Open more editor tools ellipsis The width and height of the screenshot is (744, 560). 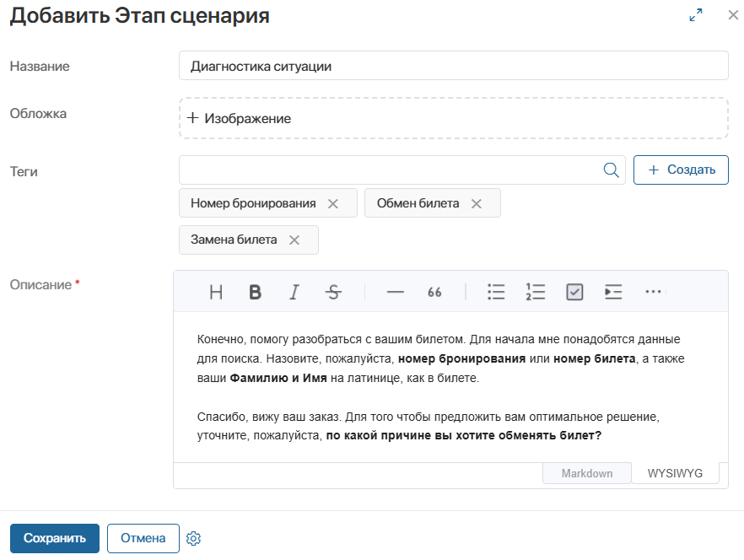coord(654,292)
